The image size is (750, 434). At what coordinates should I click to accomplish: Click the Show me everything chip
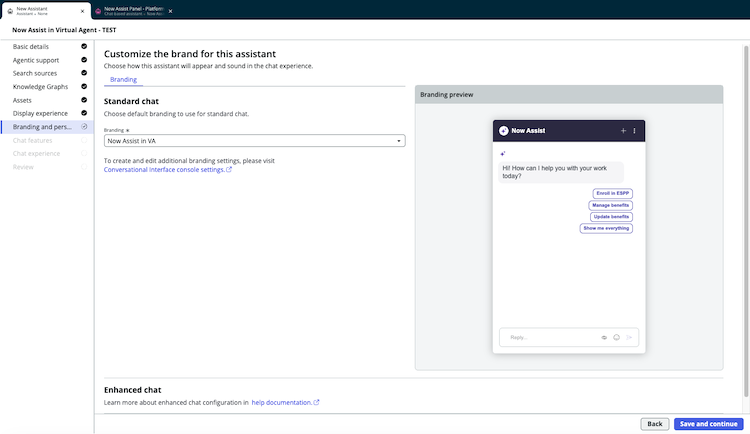606,228
